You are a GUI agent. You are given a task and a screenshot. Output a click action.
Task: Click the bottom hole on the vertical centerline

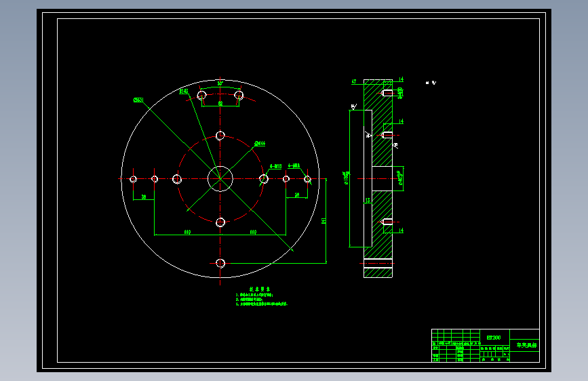click(x=220, y=263)
